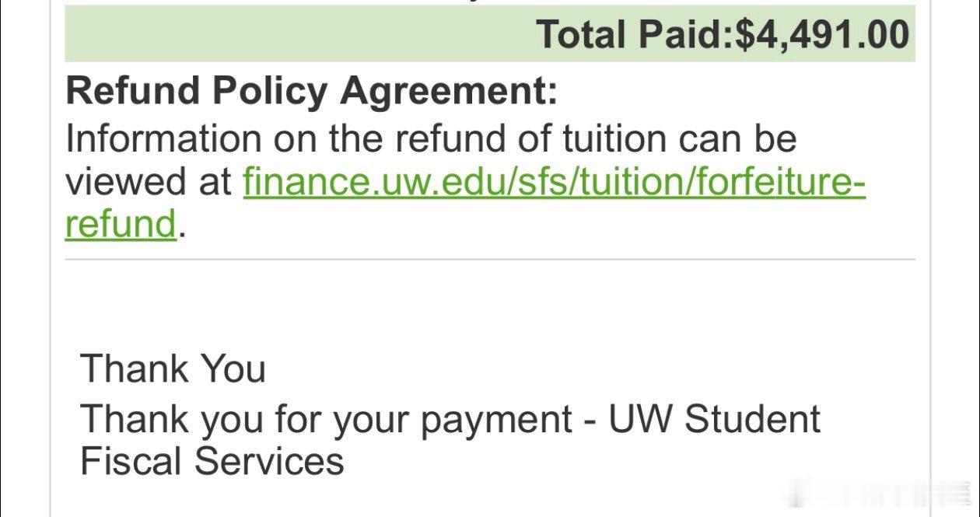Click the word 'payment' in thank-you message
The image size is (980, 517).
click(x=496, y=421)
